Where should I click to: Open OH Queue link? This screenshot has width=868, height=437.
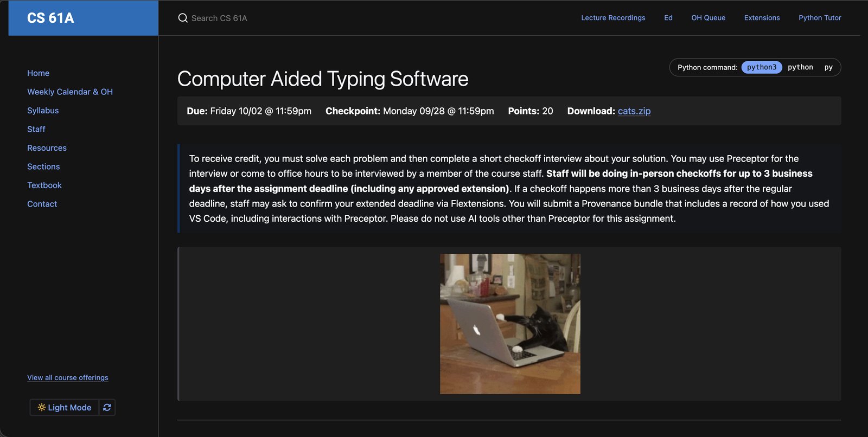[x=708, y=18]
